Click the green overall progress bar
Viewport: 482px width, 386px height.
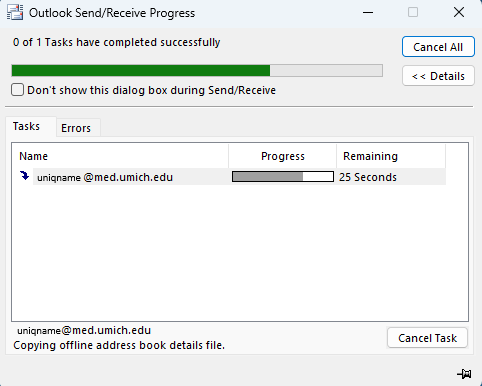[197, 71]
